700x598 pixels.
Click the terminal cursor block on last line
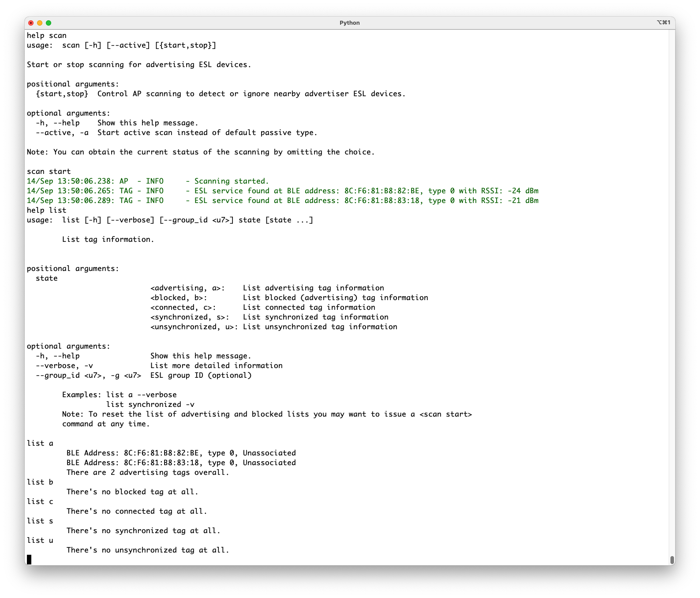click(x=29, y=560)
